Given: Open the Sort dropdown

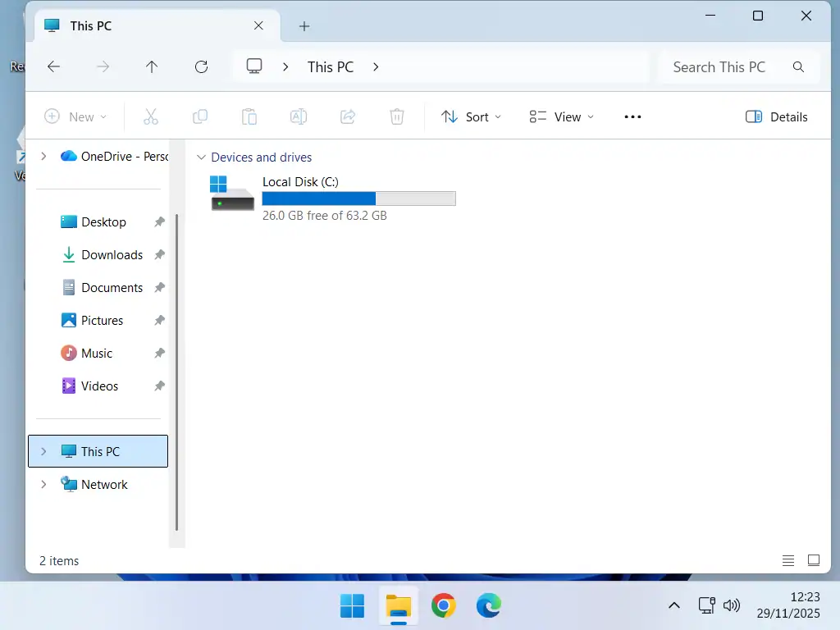Looking at the screenshot, I should pyautogui.click(x=471, y=116).
